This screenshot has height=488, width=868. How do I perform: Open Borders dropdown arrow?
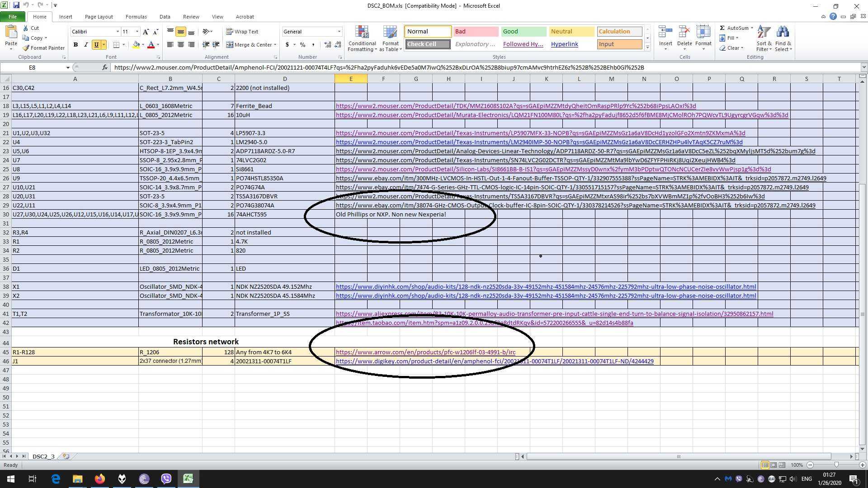point(123,45)
